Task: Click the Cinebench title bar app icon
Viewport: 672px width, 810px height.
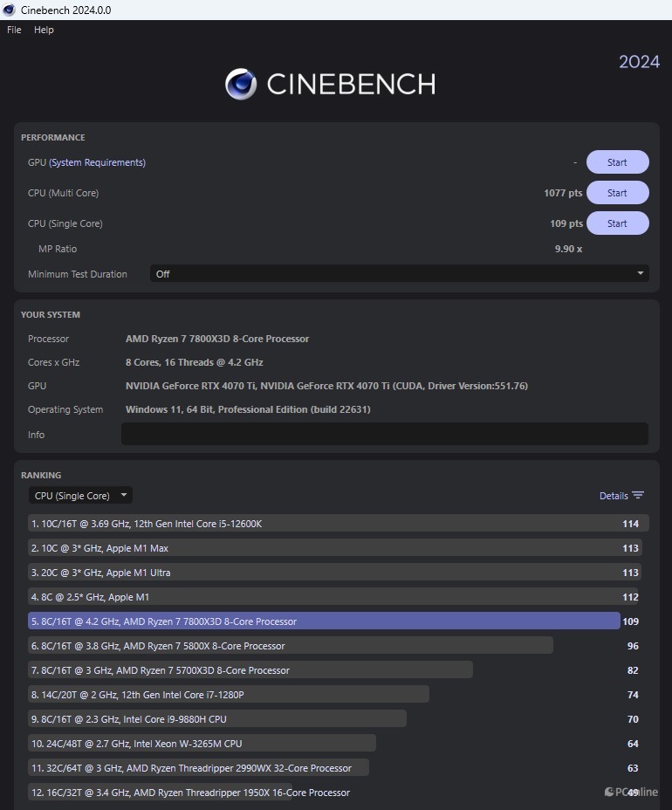Action: pyautogui.click(x=9, y=10)
